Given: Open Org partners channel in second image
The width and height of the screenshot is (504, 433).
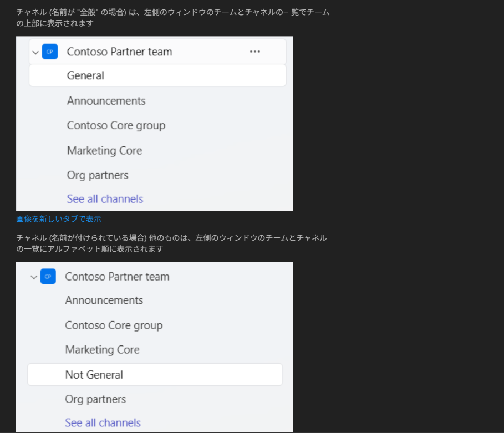Looking at the screenshot, I should coord(95,399).
